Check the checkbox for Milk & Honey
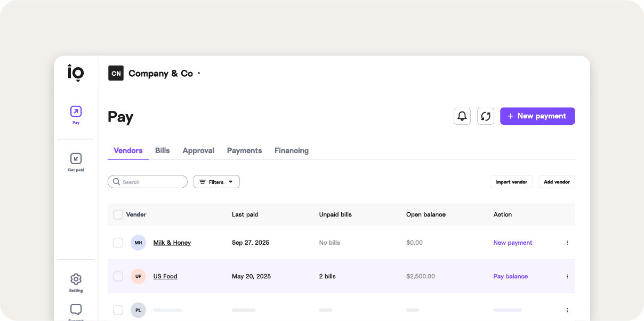Image resolution: width=644 pixels, height=321 pixels. tap(118, 243)
